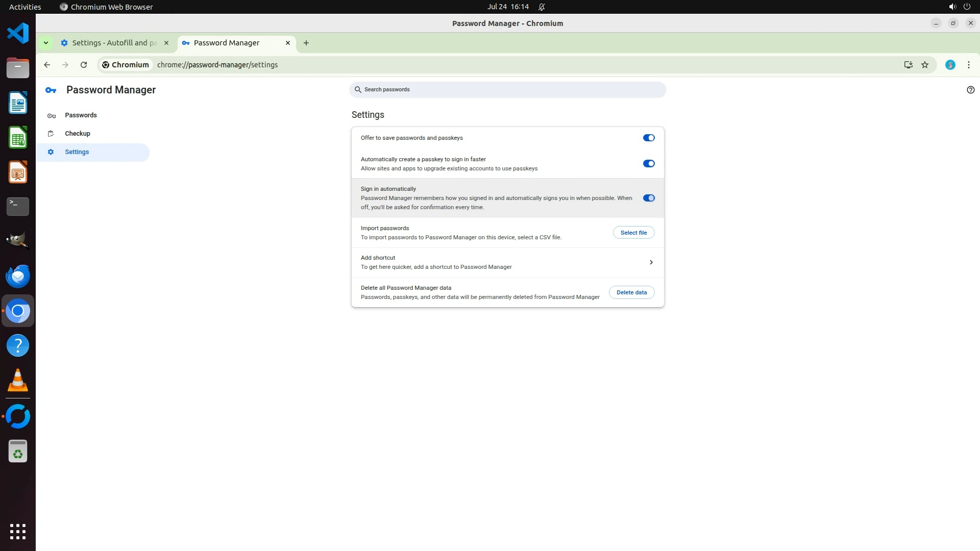Image resolution: width=980 pixels, height=551 pixels.
Task: Open VLC media player from dock
Action: [18, 381]
